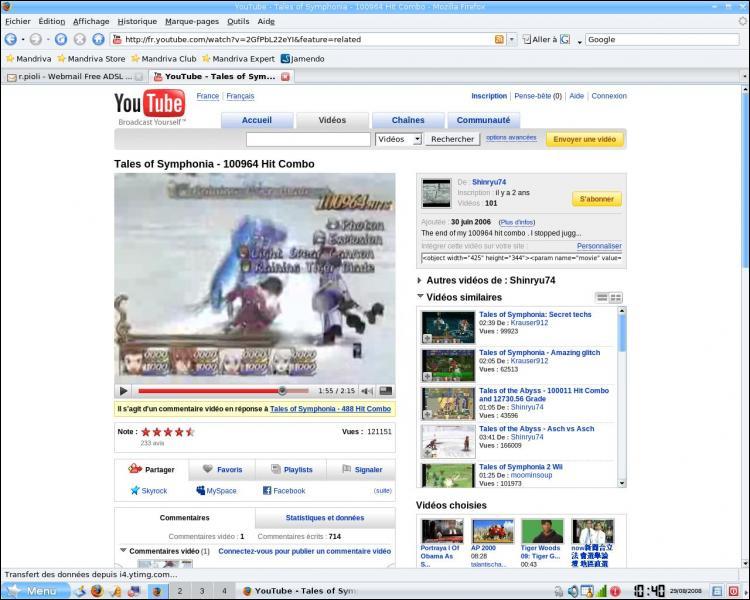The image size is (750, 600).
Task: Share the video on Facebook
Action: pos(284,490)
